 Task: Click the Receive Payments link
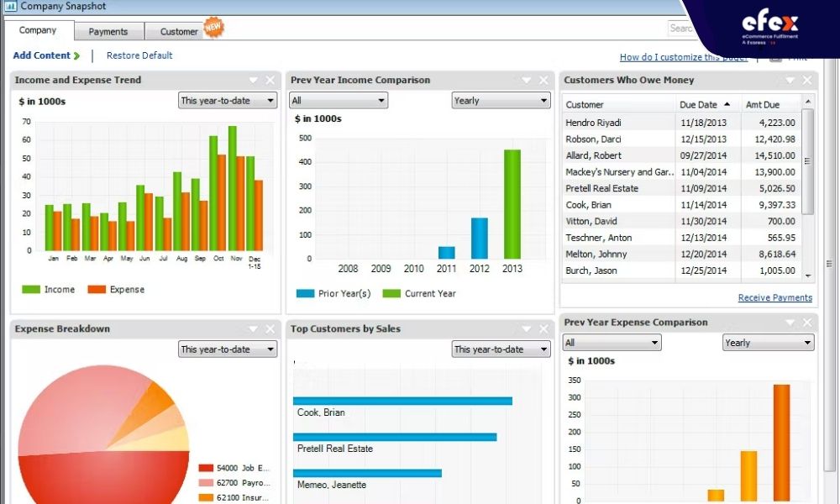(775, 298)
